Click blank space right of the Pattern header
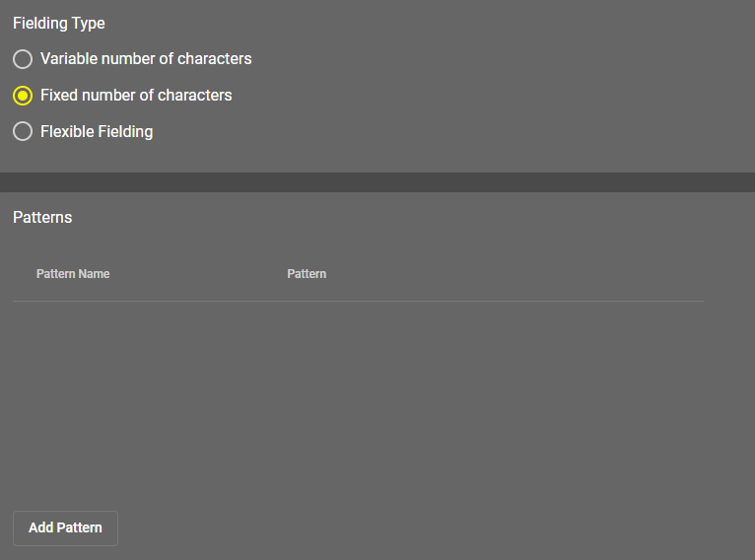 pyautogui.click(x=513, y=274)
